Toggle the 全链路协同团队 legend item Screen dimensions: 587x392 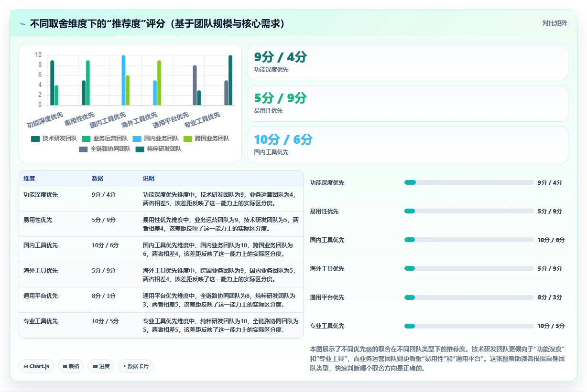point(105,149)
